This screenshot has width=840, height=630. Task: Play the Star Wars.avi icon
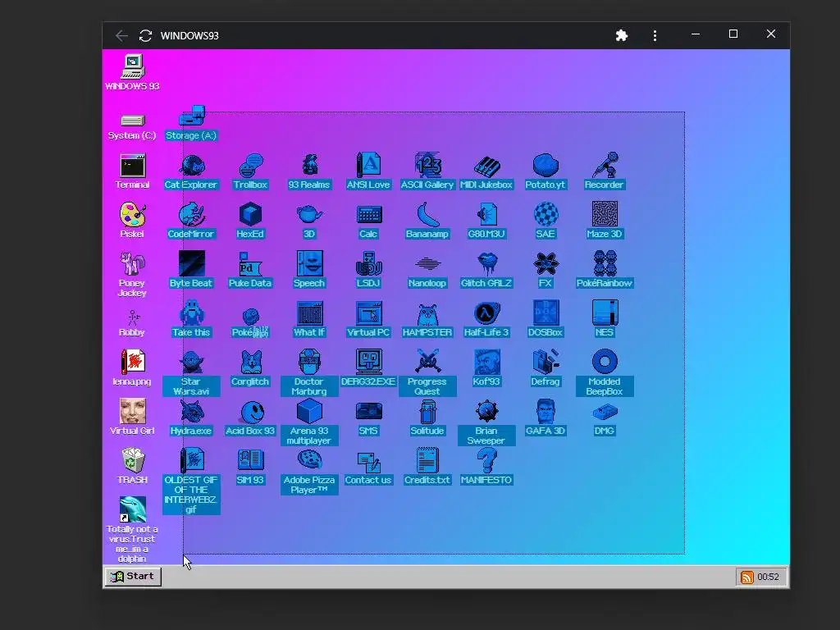pos(191,362)
